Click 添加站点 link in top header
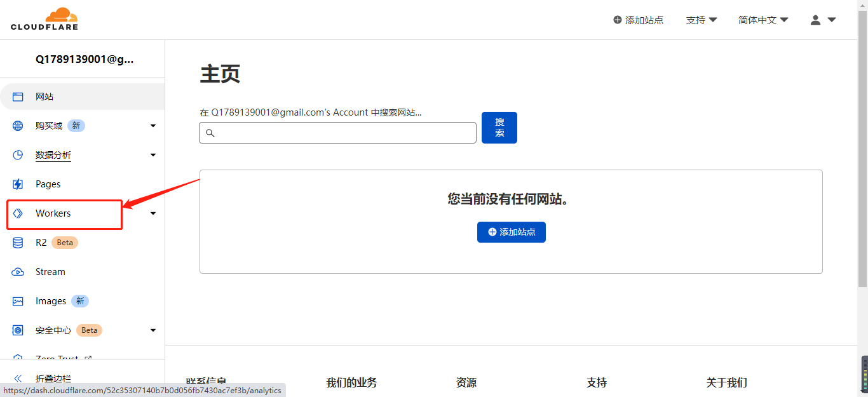This screenshot has width=868, height=397. (639, 20)
